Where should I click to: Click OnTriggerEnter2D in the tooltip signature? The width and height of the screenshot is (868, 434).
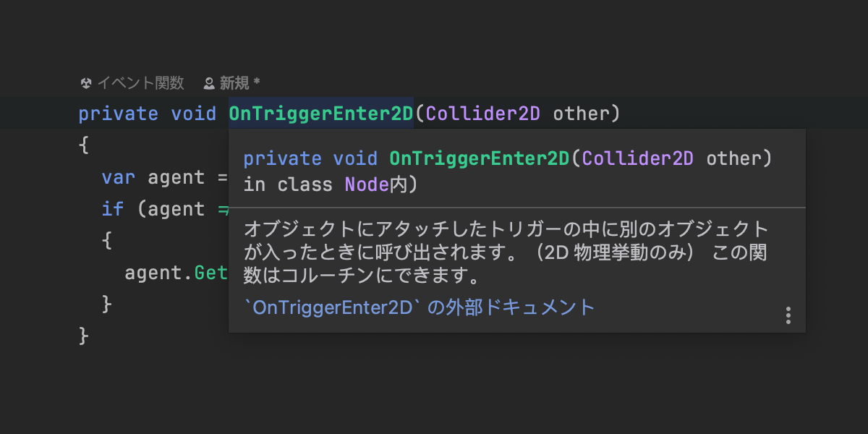tap(480, 158)
